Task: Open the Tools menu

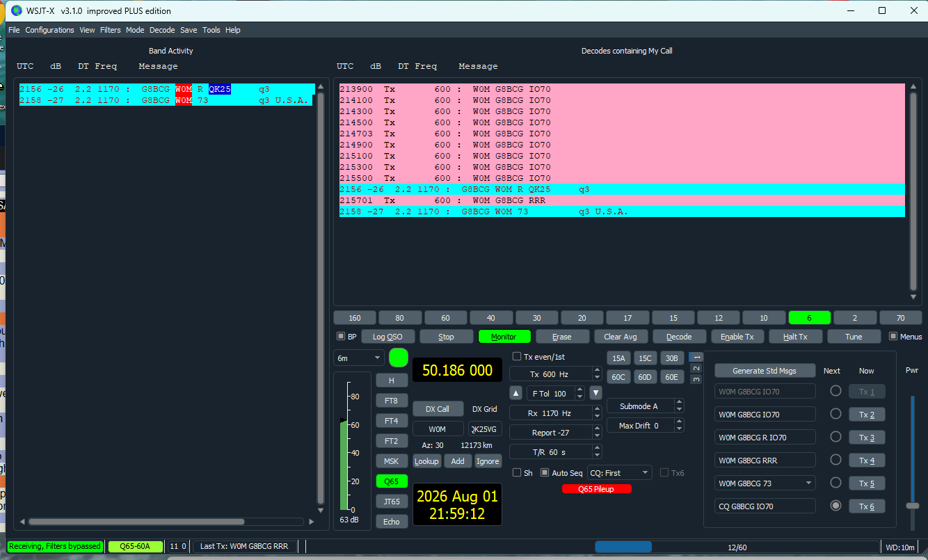Action: coord(211,30)
